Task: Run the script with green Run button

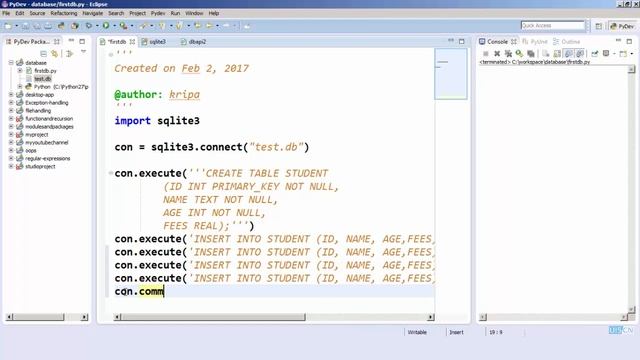Action: (106, 26)
